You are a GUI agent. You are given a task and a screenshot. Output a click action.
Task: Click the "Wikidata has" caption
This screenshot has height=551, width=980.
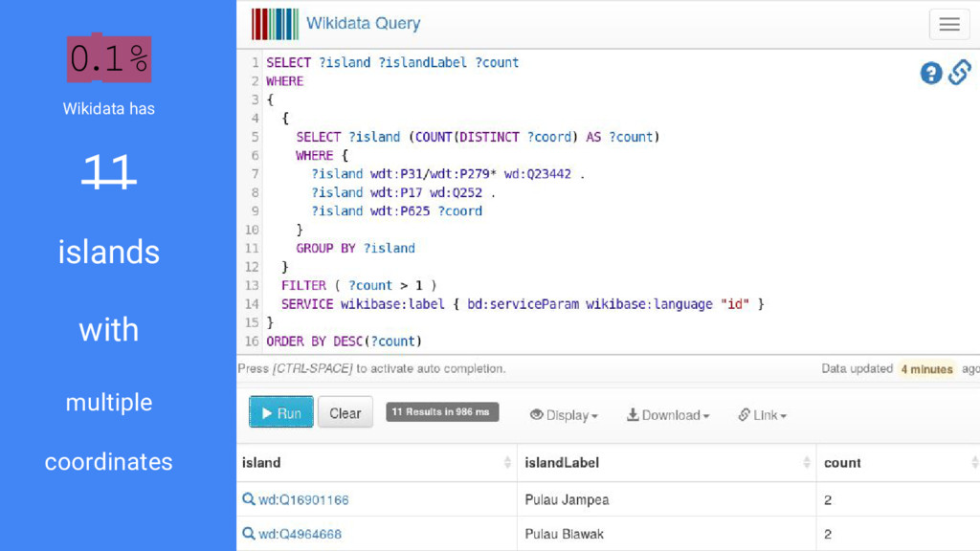(x=109, y=109)
